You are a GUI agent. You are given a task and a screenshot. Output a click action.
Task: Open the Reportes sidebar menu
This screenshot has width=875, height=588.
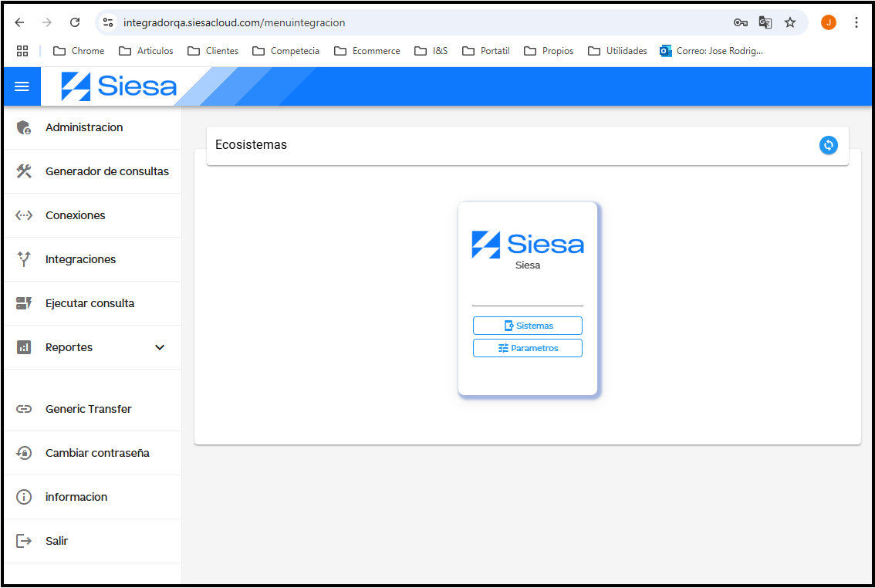[69, 347]
